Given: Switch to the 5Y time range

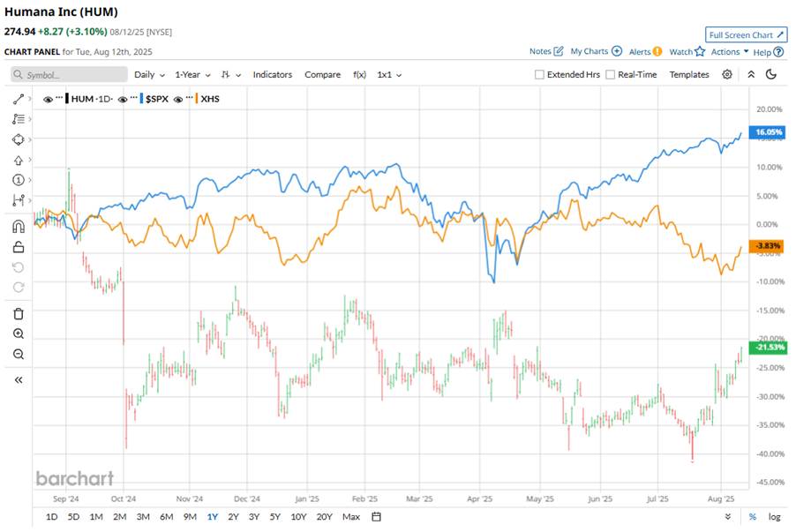Looking at the screenshot, I should [x=274, y=517].
